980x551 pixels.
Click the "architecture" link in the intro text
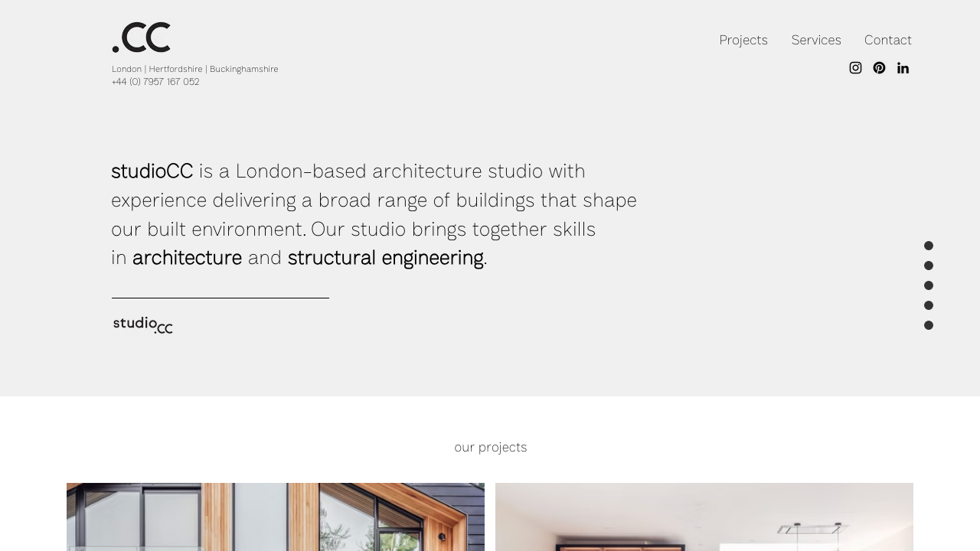[187, 258]
